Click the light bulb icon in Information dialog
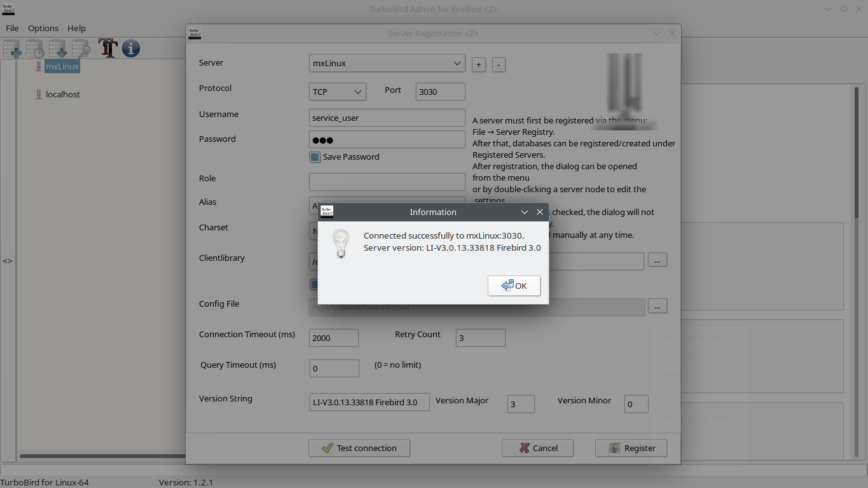 341,243
